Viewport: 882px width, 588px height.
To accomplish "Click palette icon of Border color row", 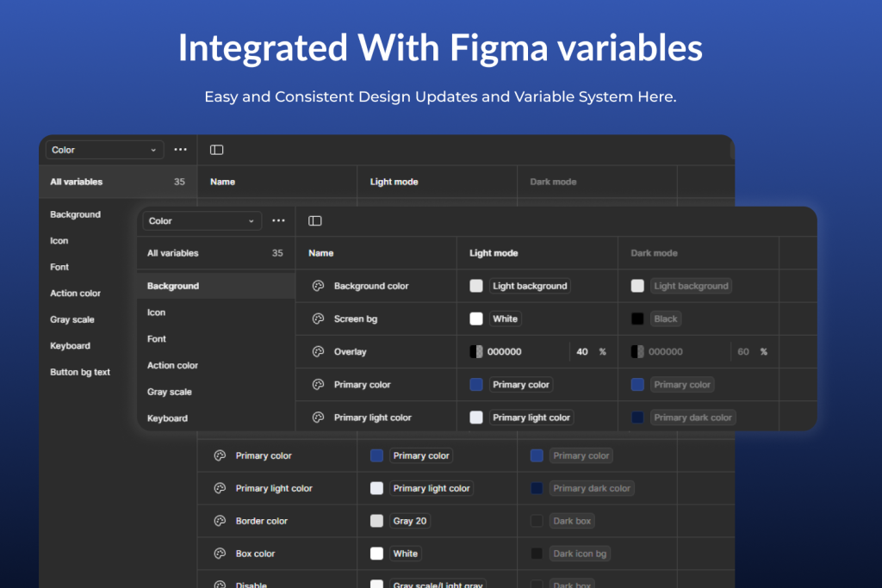I will [220, 521].
